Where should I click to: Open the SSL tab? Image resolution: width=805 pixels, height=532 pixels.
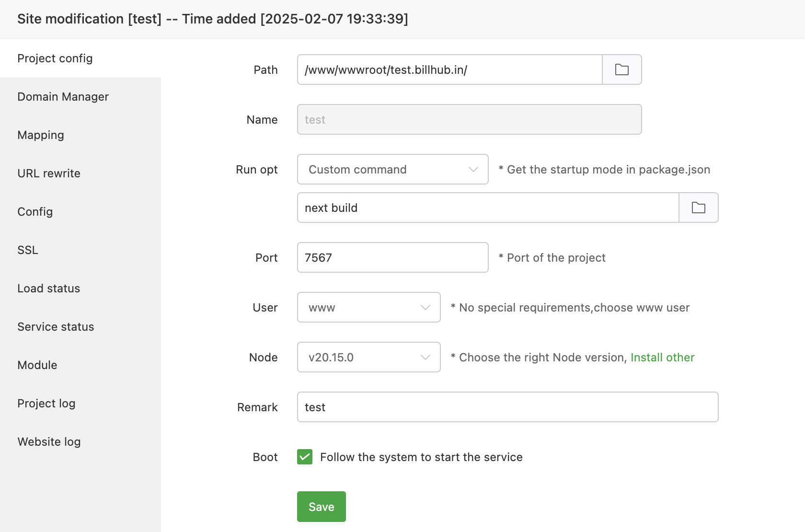point(28,250)
